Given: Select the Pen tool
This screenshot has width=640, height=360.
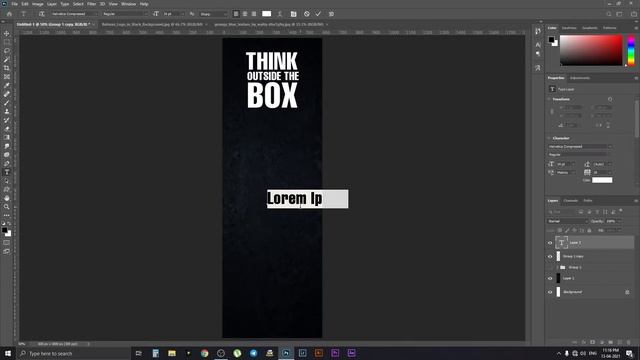Looking at the screenshot, I should 7,163.
